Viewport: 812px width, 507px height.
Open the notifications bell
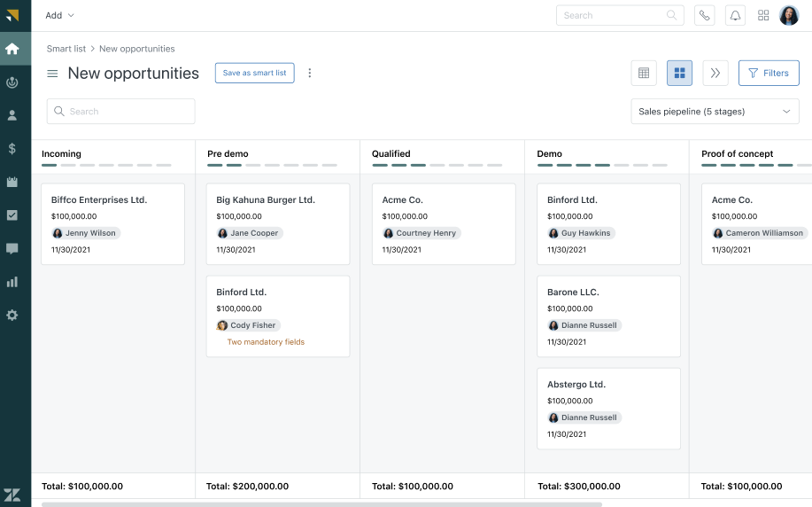pyautogui.click(x=734, y=15)
